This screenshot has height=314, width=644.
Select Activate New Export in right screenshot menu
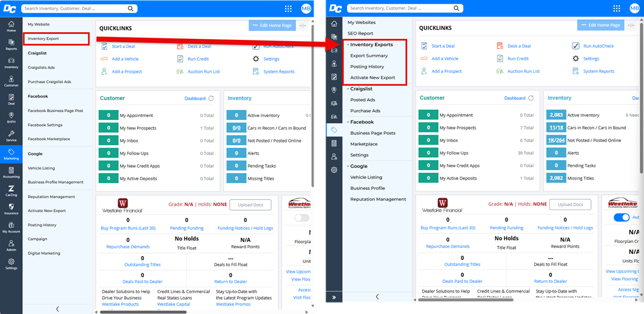coord(373,78)
